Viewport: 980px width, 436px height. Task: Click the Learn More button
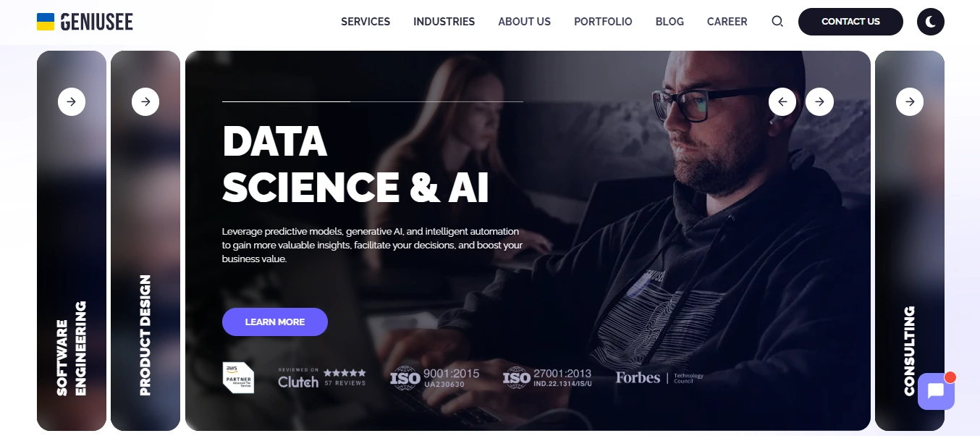pos(275,322)
